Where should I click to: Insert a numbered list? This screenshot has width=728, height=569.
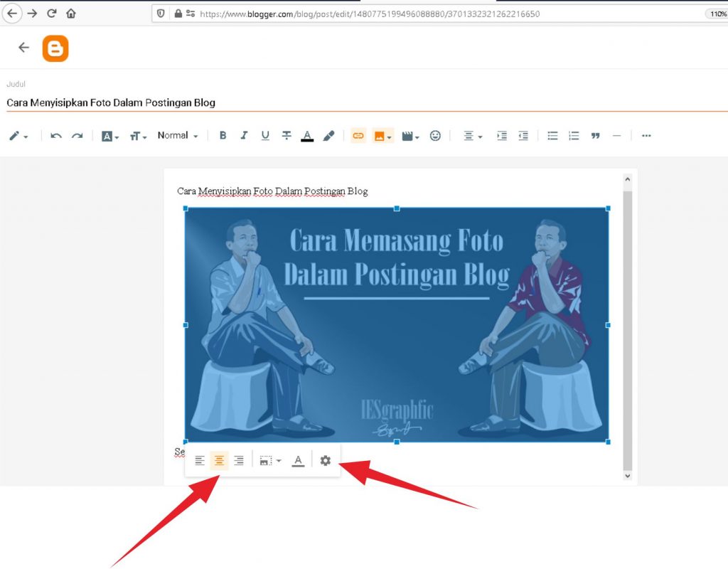pos(574,136)
